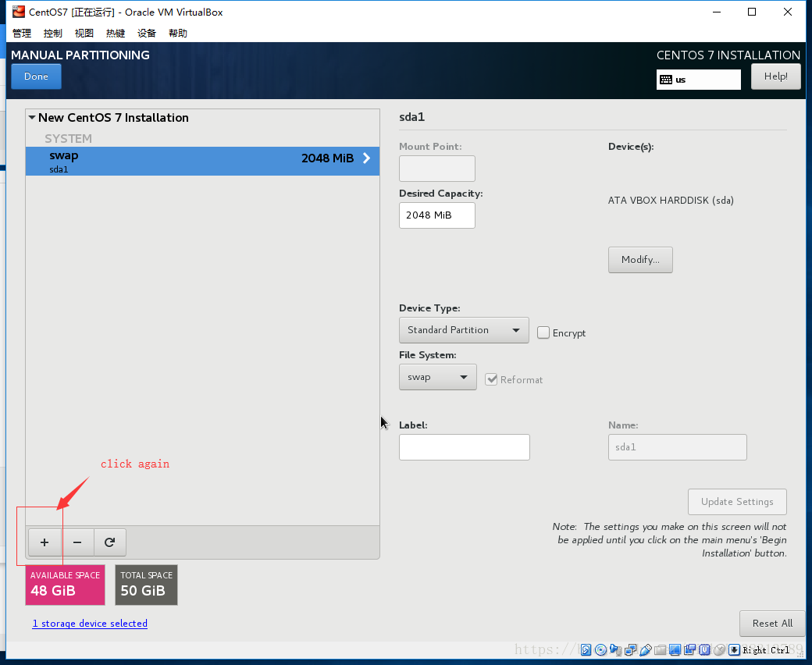Click the recording indicator icon in status bar

(689, 650)
